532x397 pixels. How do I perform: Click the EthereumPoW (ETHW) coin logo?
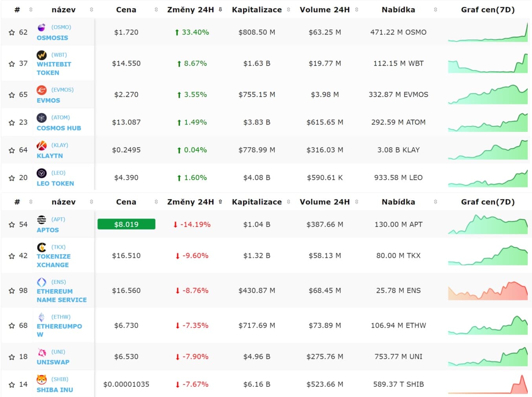pyautogui.click(x=42, y=317)
